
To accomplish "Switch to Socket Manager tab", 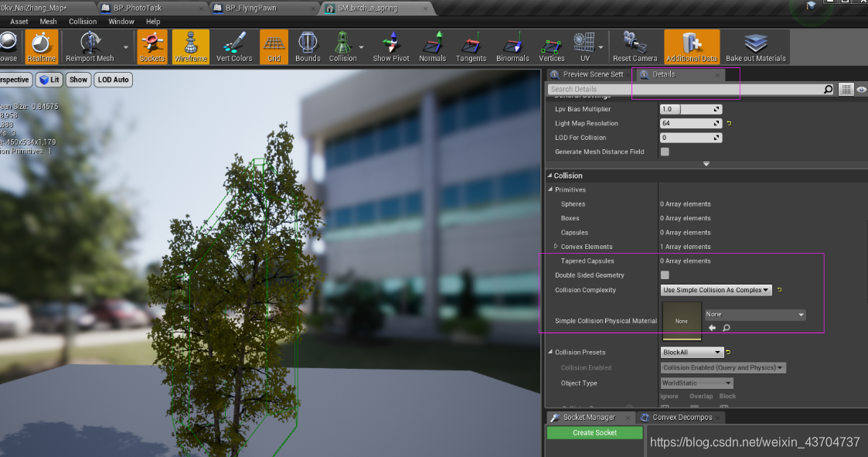I will pyautogui.click(x=589, y=417).
